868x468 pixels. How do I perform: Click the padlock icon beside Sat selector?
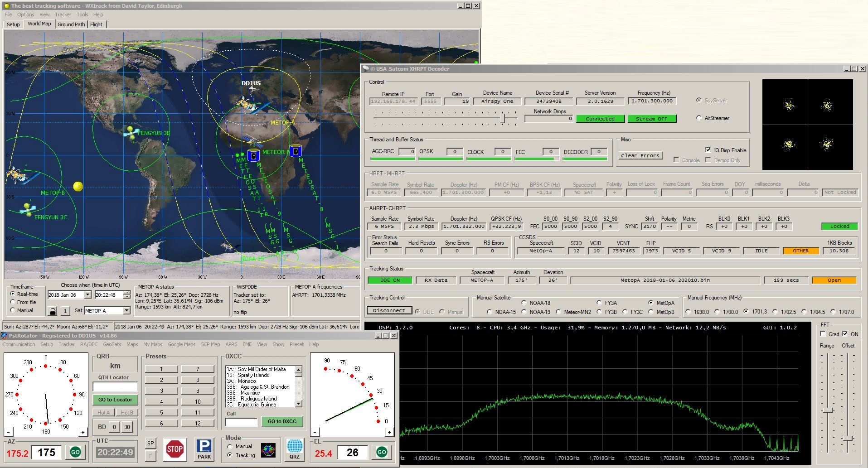click(x=53, y=311)
